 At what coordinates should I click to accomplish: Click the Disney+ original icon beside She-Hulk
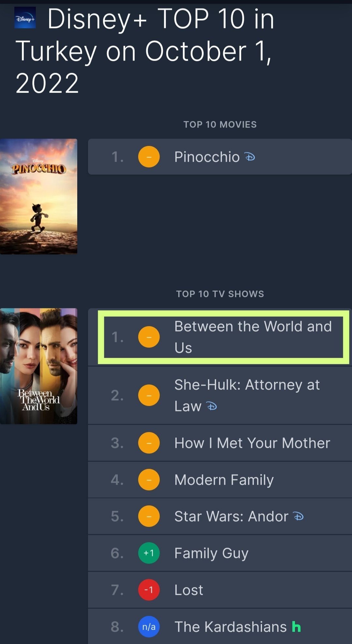pos(212,406)
